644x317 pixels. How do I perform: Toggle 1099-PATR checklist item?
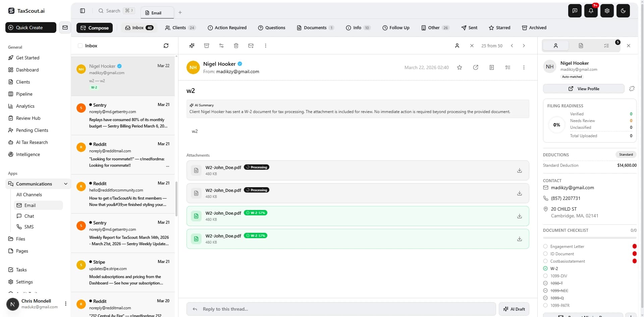click(x=545, y=305)
